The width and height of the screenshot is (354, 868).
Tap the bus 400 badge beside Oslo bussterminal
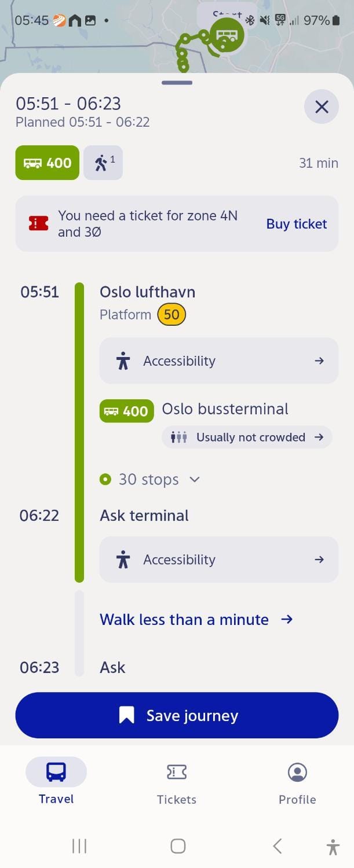pyautogui.click(x=127, y=411)
